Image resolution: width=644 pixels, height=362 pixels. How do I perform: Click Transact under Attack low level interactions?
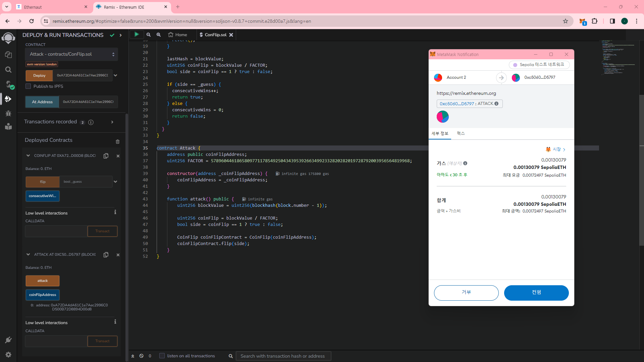click(102, 341)
